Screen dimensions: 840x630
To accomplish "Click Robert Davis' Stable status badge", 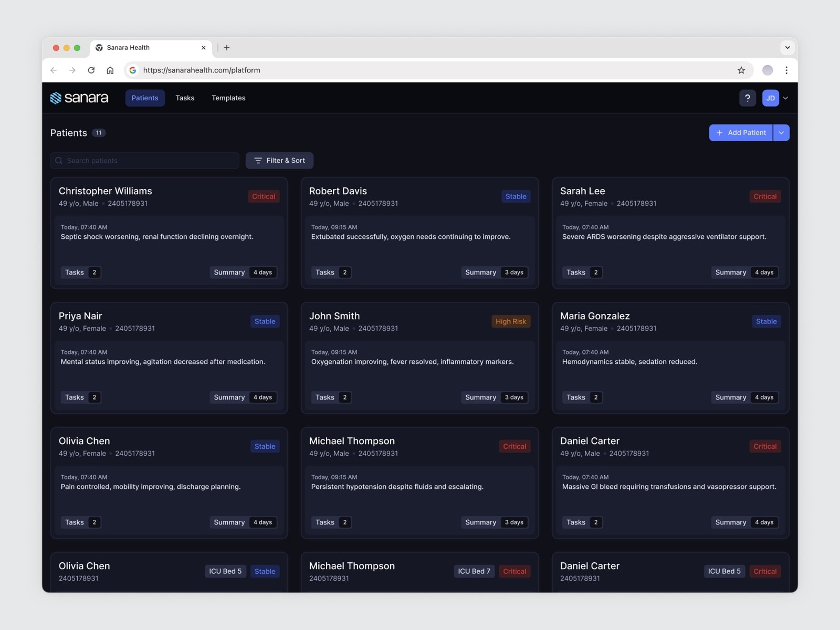I will tap(516, 196).
